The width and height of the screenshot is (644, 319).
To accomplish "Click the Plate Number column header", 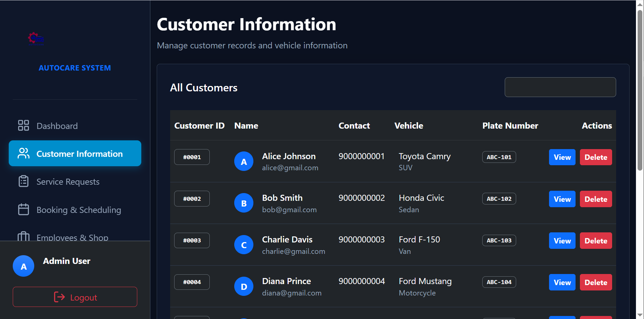I will pos(510,126).
